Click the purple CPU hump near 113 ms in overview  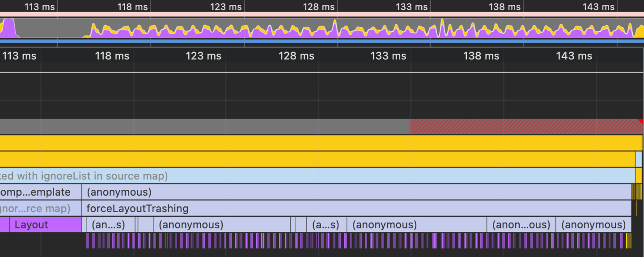click(x=9, y=28)
